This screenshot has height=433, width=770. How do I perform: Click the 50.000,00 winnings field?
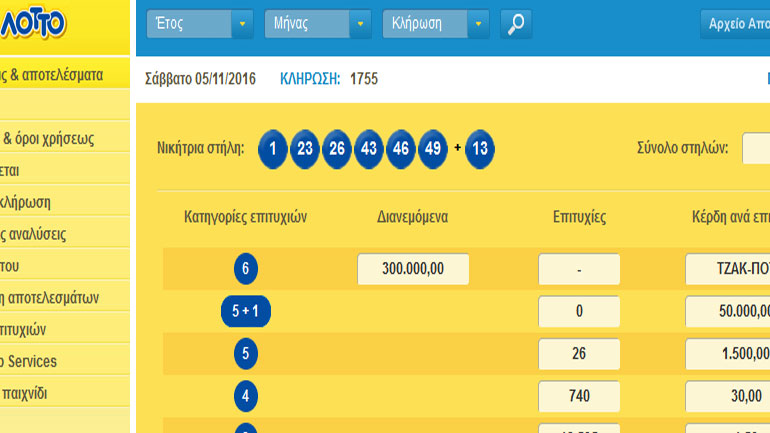728,311
